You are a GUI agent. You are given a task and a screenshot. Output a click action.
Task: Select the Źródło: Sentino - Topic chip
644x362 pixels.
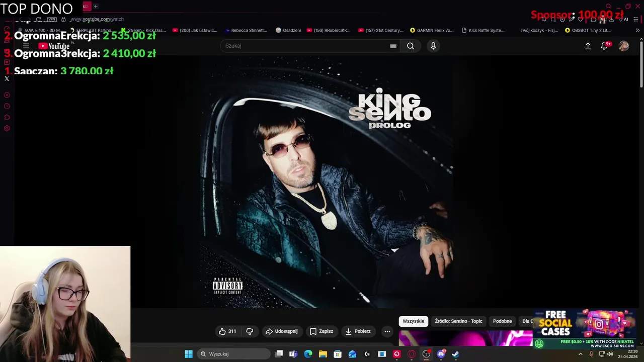(458, 321)
